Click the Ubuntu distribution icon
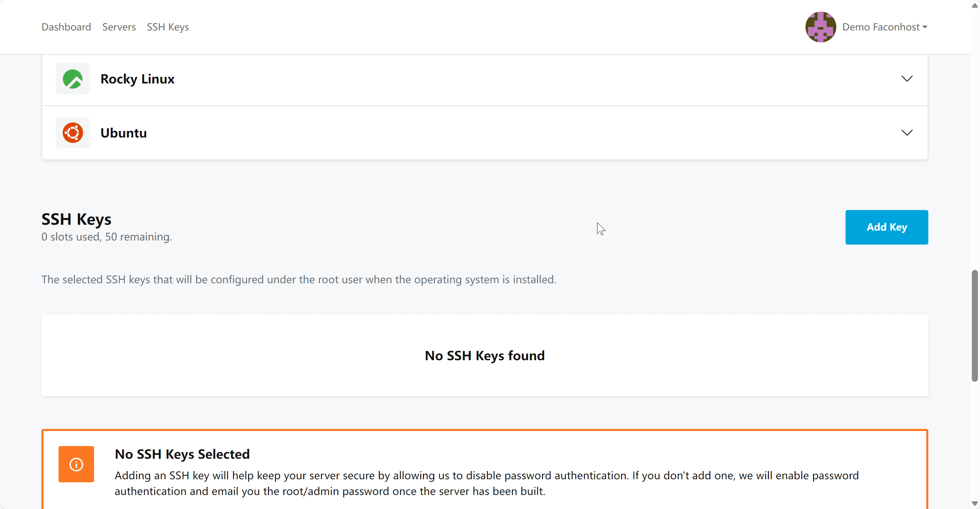The height and width of the screenshot is (509, 980). point(73,133)
